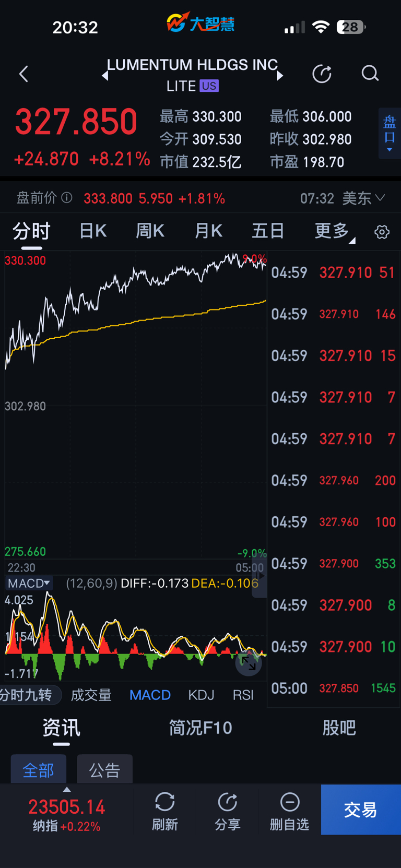Image resolution: width=401 pixels, height=868 pixels.
Task: Check the battery indicator in status bar
Action: point(351,27)
